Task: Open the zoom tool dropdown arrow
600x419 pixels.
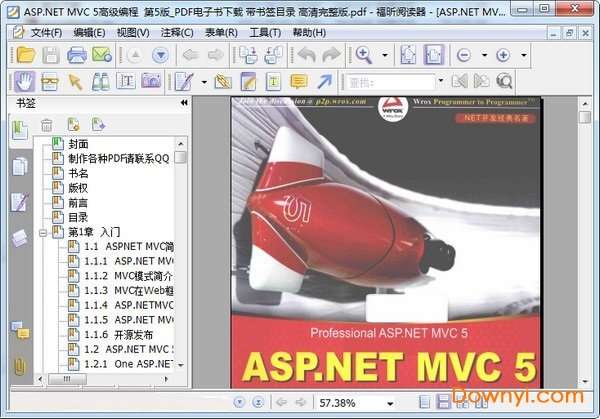Action: (x=385, y=55)
